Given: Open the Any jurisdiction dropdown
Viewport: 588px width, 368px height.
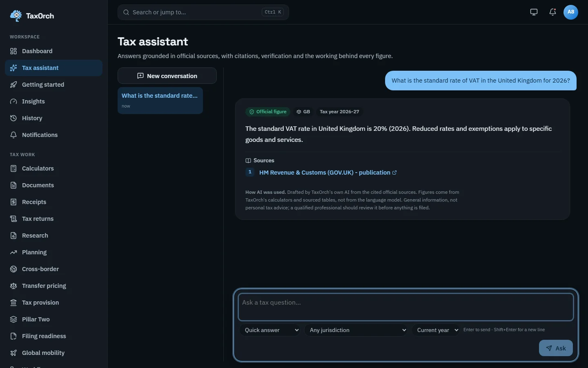Looking at the screenshot, I should [356, 330].
